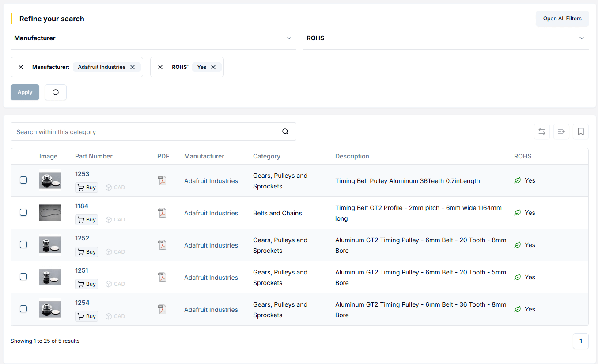The height and width of the screenshot is (364, 598).
Task: Open the PDF datasheet for part 1254
Action: [162, 309]
